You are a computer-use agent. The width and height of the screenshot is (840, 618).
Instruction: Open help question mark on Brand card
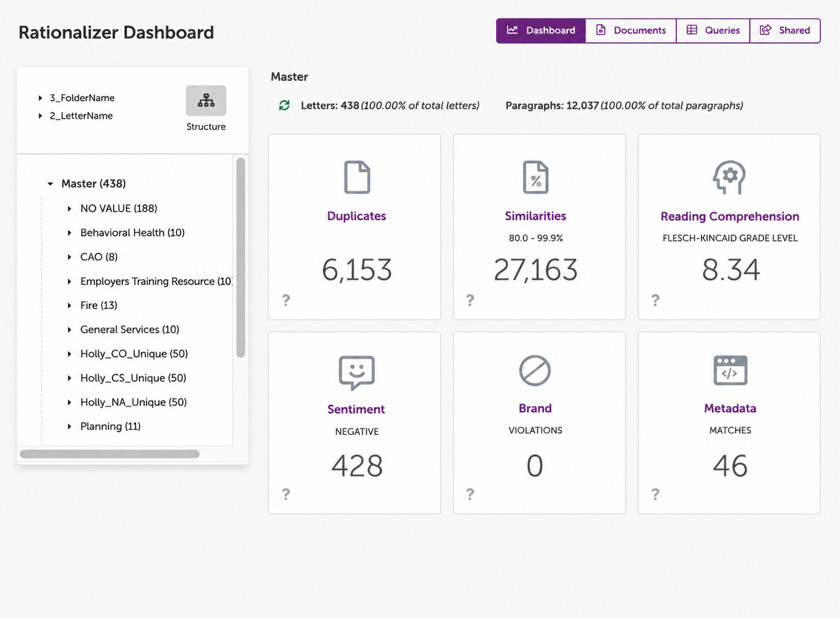click(x=470, y=494)
